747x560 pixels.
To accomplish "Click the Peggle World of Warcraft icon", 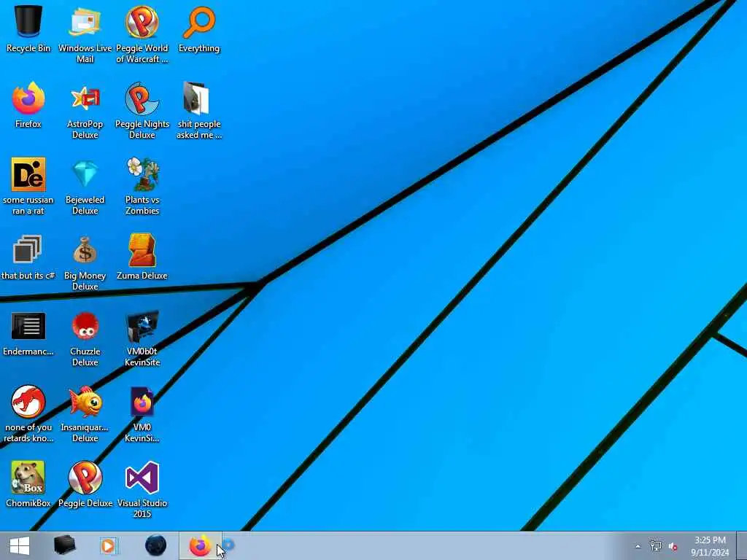I will coord(142,34).
